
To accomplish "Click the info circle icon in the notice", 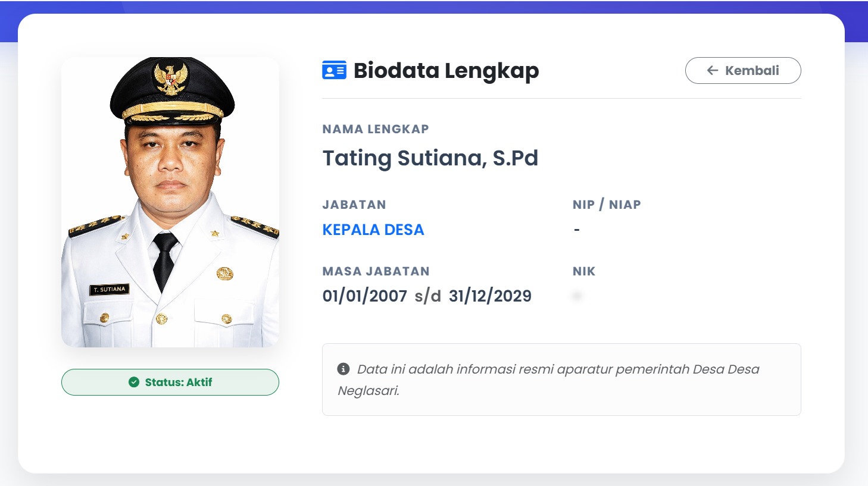I will click(x=344, y=369).
